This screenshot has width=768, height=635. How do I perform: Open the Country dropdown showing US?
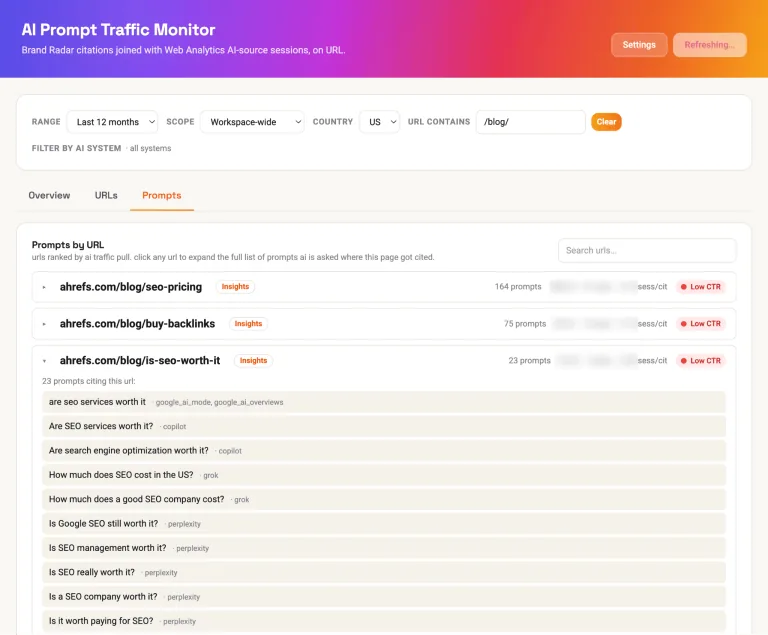(x=380, y=122)
